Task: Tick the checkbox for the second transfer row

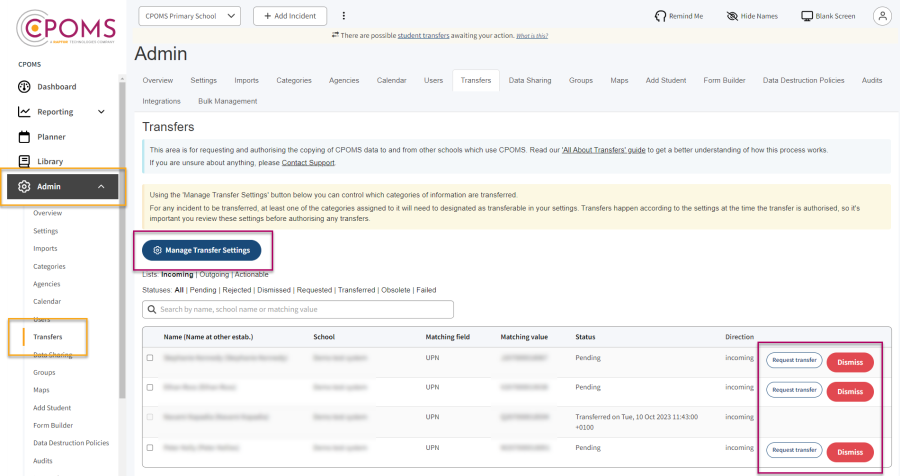Action: tap(151, 387)
